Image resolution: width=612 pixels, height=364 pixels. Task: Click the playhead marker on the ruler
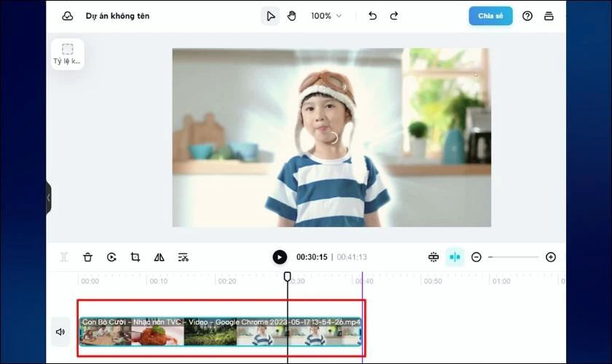pyautogui.click(x=287, y=277)
